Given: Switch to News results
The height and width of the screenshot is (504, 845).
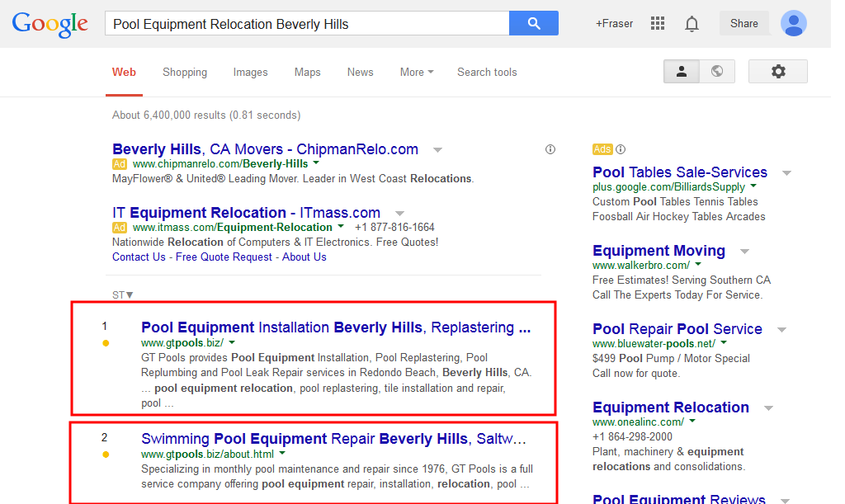Looking at the screenshot, I should [360, 72].
